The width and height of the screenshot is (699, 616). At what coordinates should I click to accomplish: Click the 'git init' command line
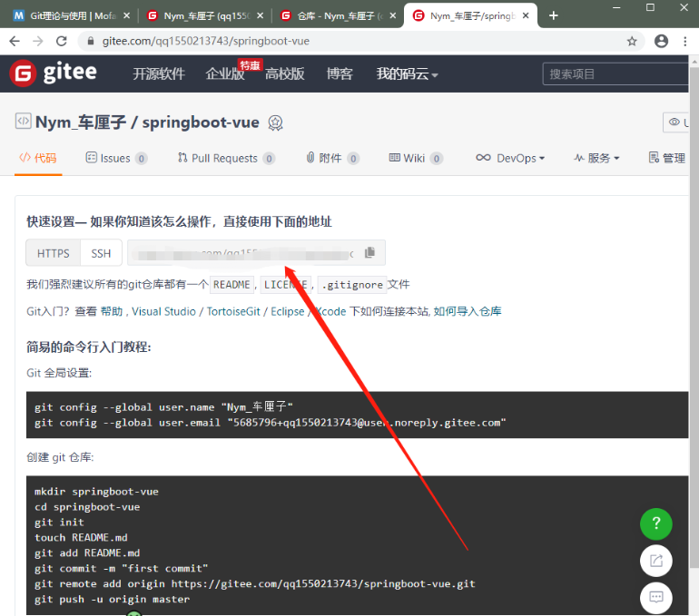pos(59,522)
